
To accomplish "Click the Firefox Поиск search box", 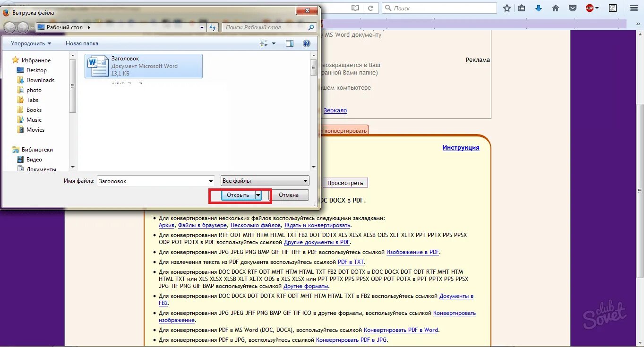I will tap(439, 8).
